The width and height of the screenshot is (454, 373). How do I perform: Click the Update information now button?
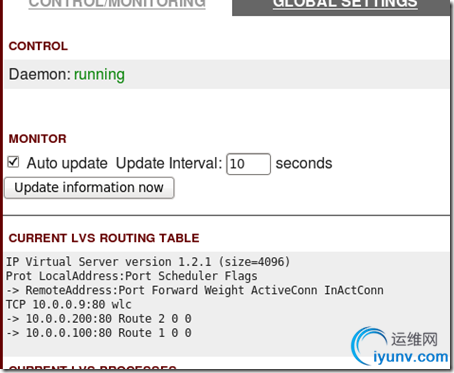(x=89, y=188)
